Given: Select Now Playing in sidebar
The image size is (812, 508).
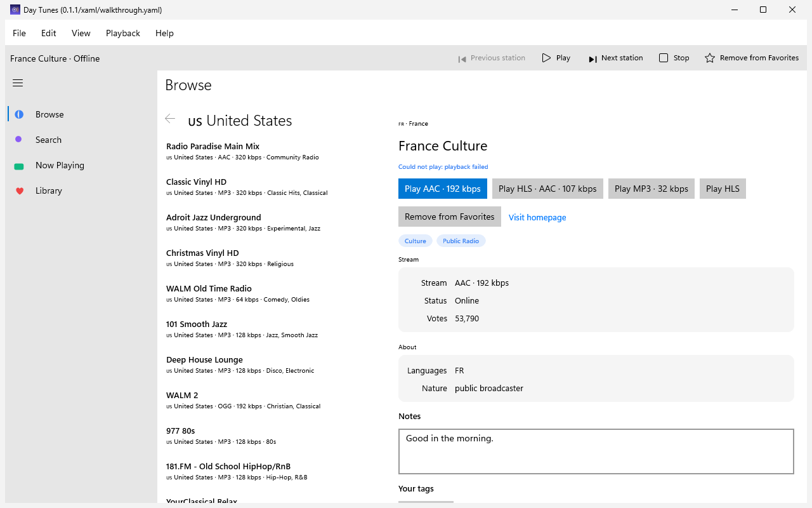Looking at the screenshot, I should pos(81,165).
